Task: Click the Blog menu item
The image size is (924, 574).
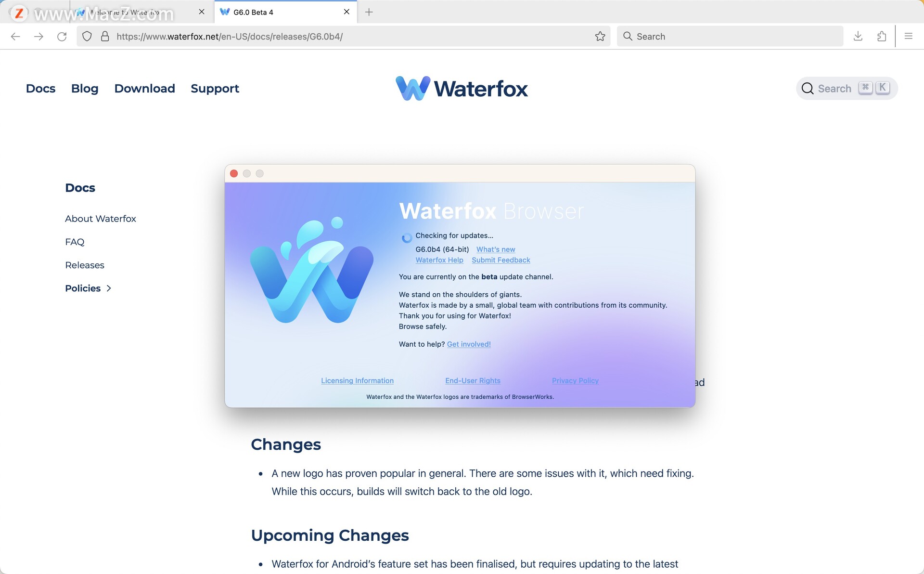Action: click(85, 88)
